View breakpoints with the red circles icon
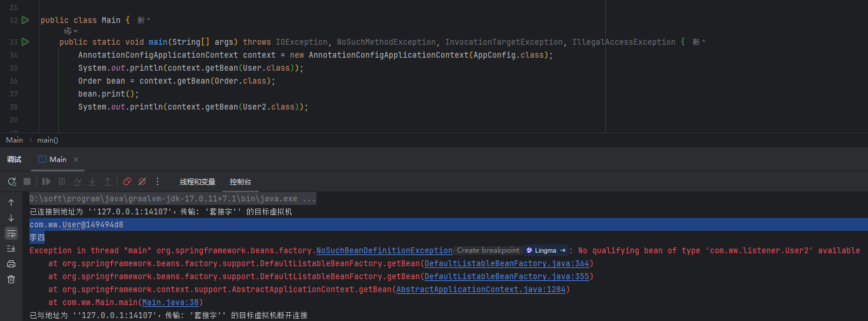This screenshot has width=868, height=321. coord(127,181)
